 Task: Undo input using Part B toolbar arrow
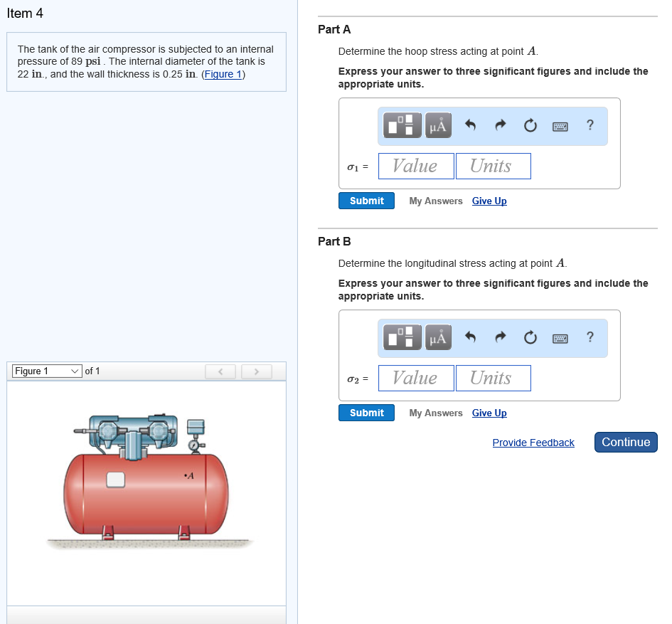[x=470, y=337]
